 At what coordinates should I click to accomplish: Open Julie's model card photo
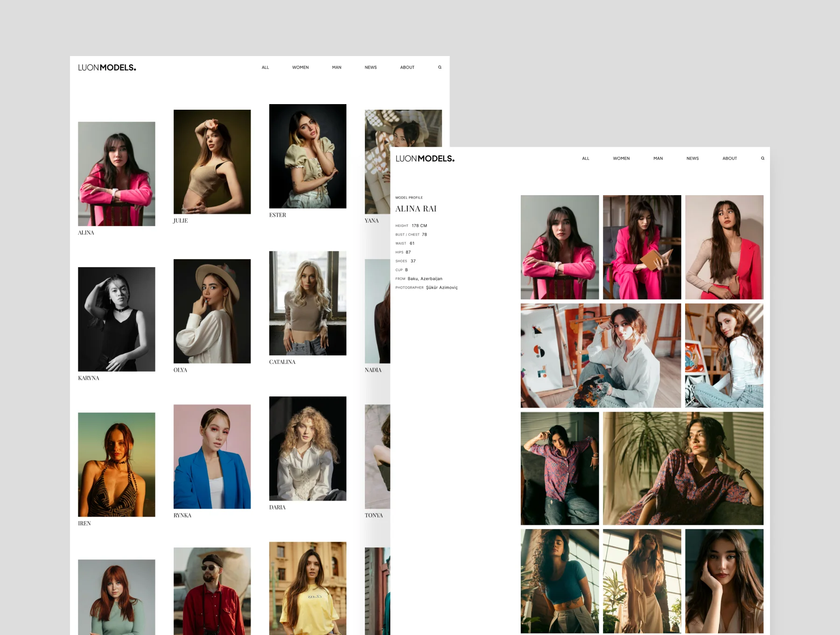pyautogui.click(x=212, y=162)
